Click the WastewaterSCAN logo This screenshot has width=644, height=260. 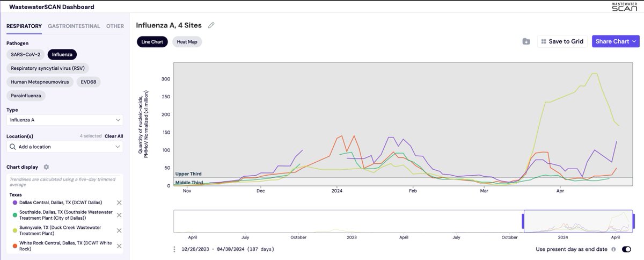pyautogui.click(x=624, y=6)
